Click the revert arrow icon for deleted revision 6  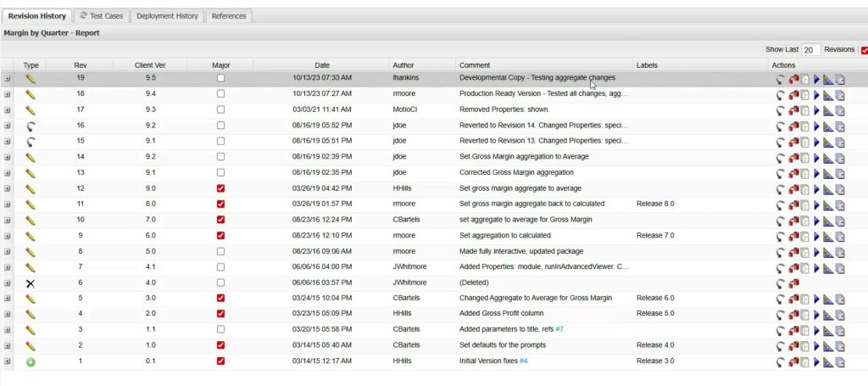click(781, 284)
